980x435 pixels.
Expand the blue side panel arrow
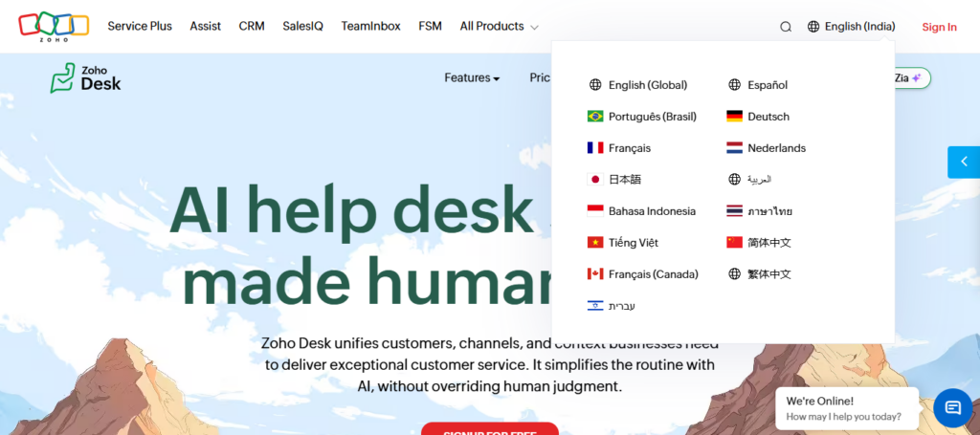(964, 163)
